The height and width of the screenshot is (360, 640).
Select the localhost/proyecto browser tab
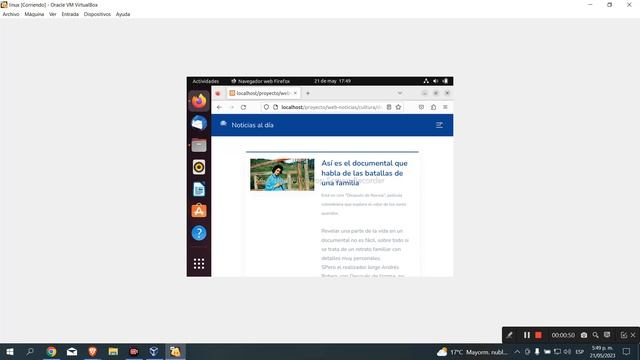coord(263,93)
